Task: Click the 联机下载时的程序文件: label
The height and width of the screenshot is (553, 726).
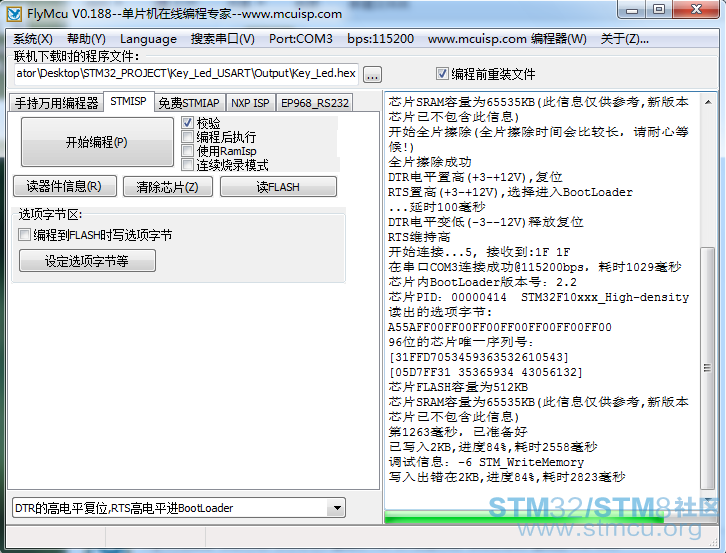Action: click(x=76, y=57)
